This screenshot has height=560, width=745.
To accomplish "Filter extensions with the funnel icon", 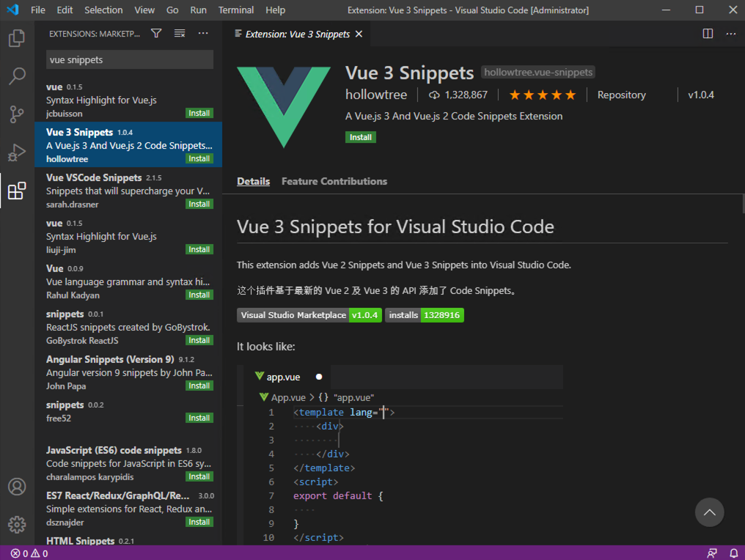I will pyautogui.click(x=156, y=33).
